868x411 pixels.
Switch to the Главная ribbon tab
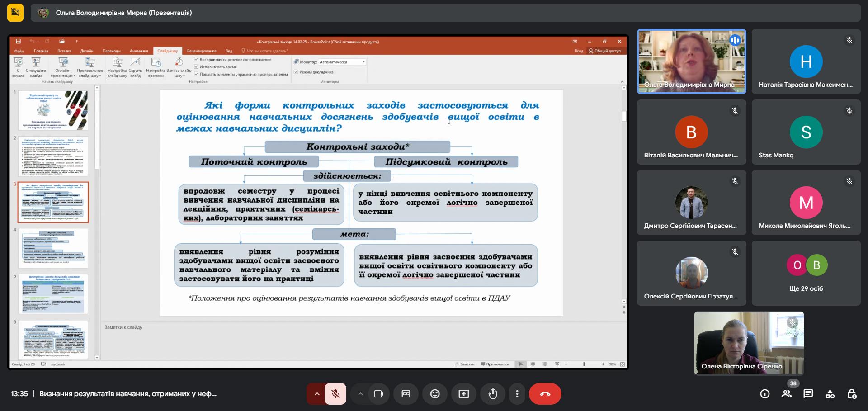(41, 51)
